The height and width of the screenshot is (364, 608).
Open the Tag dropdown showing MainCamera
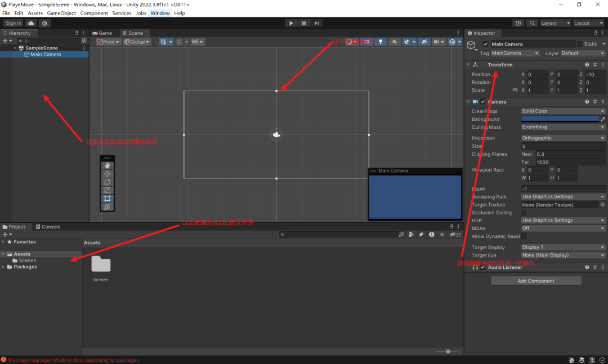(515, 53)
